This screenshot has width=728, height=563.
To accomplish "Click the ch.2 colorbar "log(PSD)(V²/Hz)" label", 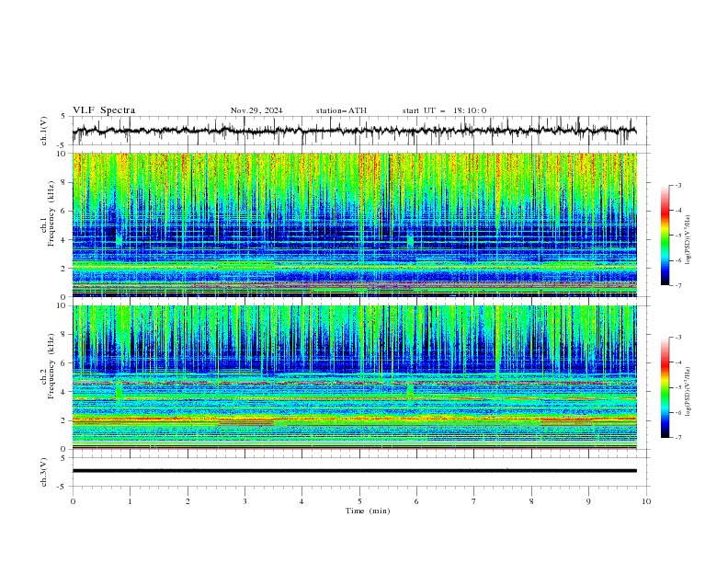I will [688, 391].
